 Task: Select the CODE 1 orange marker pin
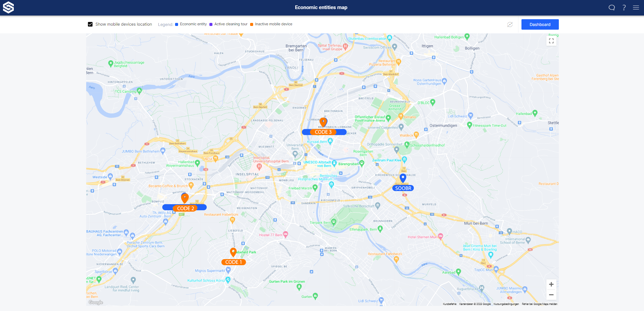[233, 252]
